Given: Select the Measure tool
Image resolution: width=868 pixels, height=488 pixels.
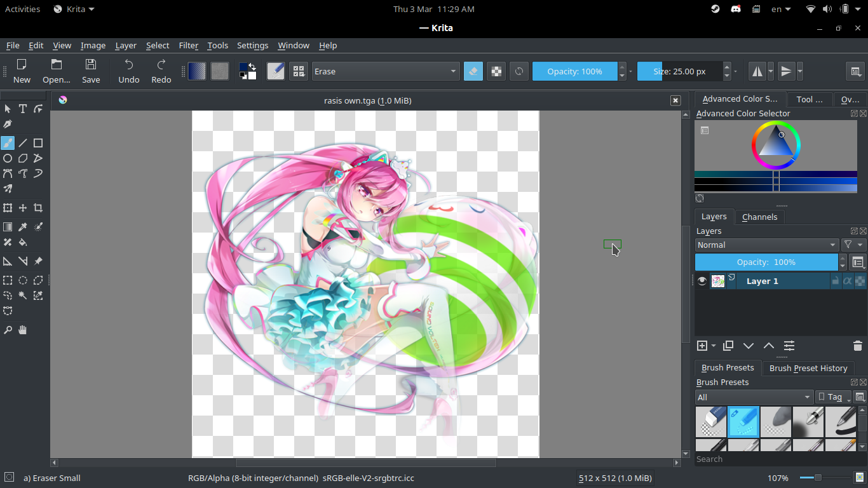Looking at the screenshot, I should (23, 261).
